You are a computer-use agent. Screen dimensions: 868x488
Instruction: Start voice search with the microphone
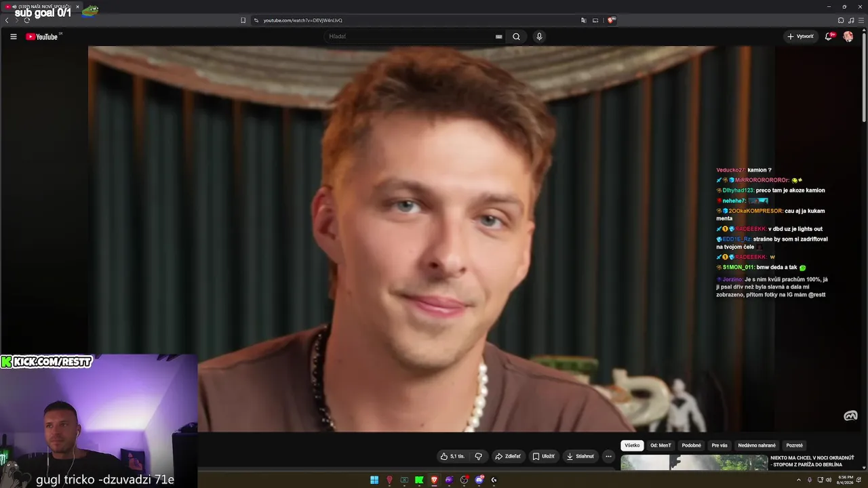[x=539, y=37]
